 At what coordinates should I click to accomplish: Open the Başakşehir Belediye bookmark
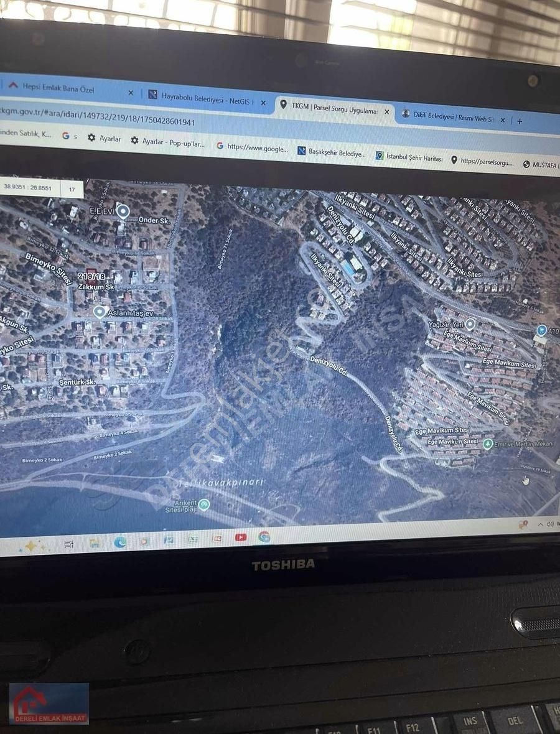pos(332,152)
